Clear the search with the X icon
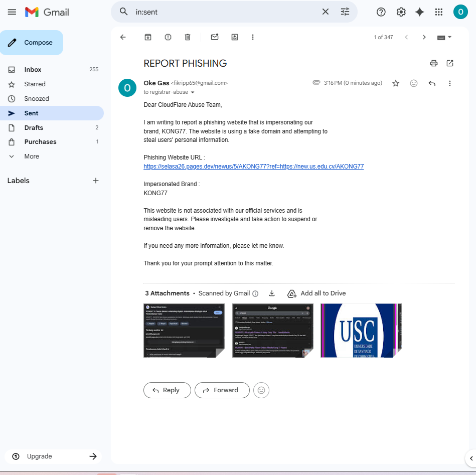Screen dimensions: 476x475 [325, 12]
